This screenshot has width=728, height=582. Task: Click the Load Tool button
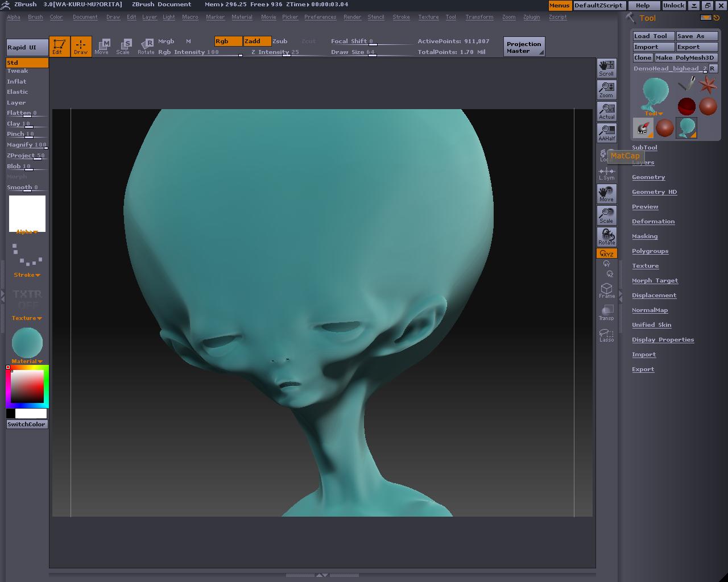[x=654, y=36]
